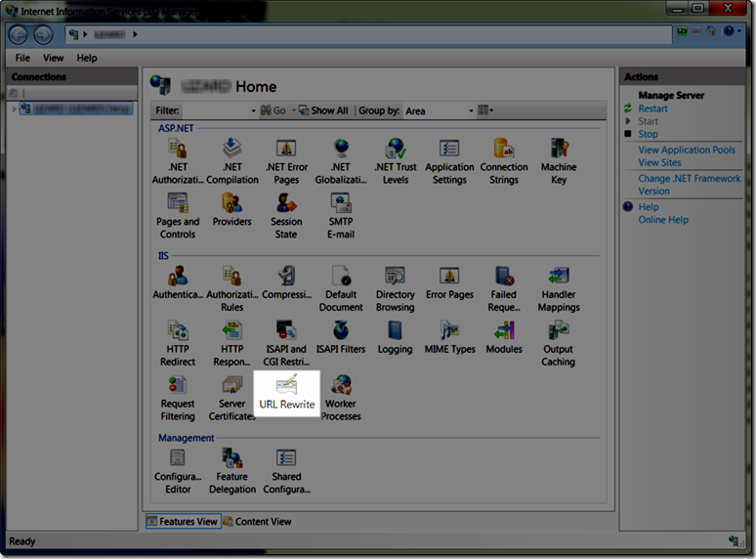Open Worker Processes feature
Viewport: 756px width, 559px height.
341,398
